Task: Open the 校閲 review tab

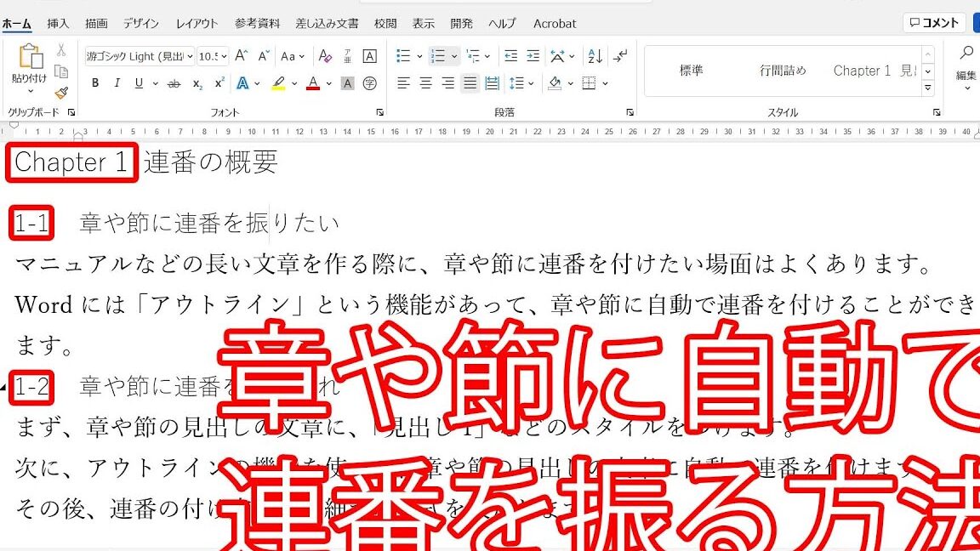Action: tap(385, 24)
